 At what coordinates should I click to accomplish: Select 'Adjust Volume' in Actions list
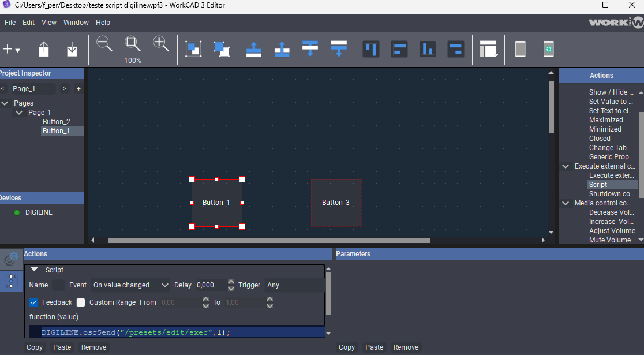click(x=612, y=231)
